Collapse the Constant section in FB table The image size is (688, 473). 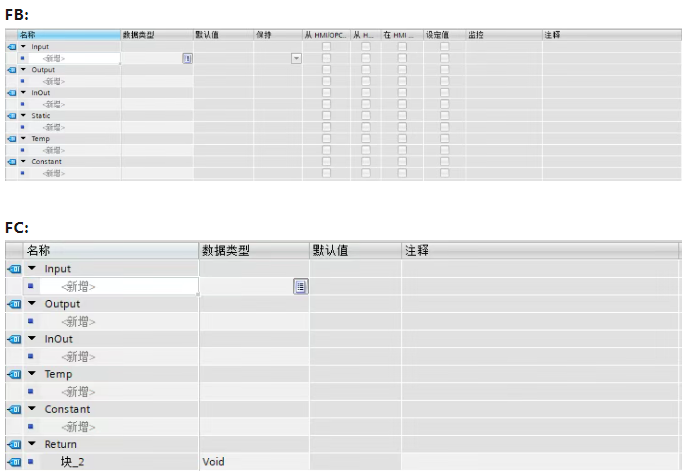point(23,161)
